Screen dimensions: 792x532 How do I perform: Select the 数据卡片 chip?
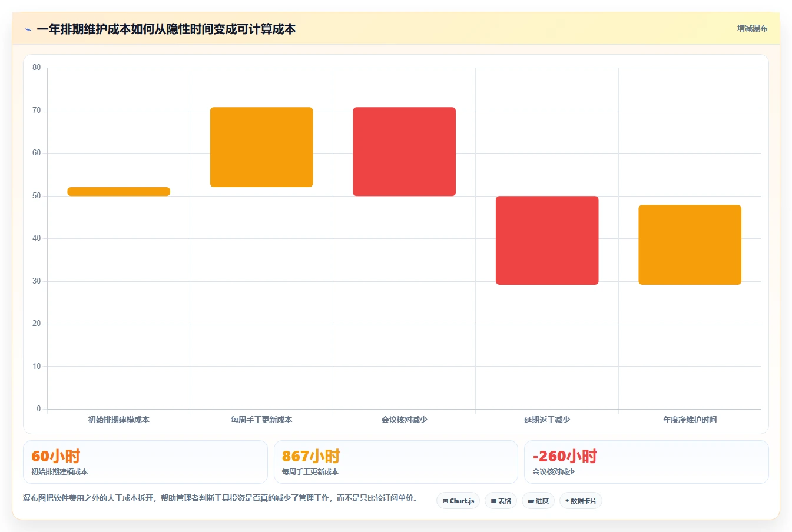click(581, 501)
